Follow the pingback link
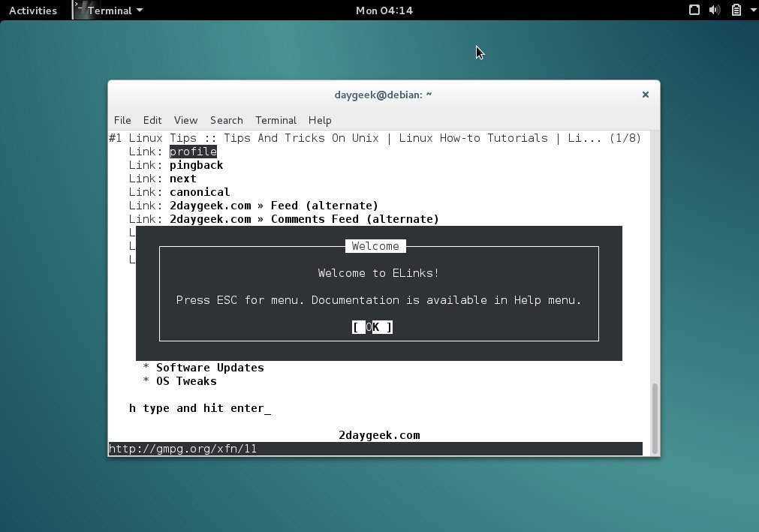The height and width of the screenshot is (532, 759). 196,165
